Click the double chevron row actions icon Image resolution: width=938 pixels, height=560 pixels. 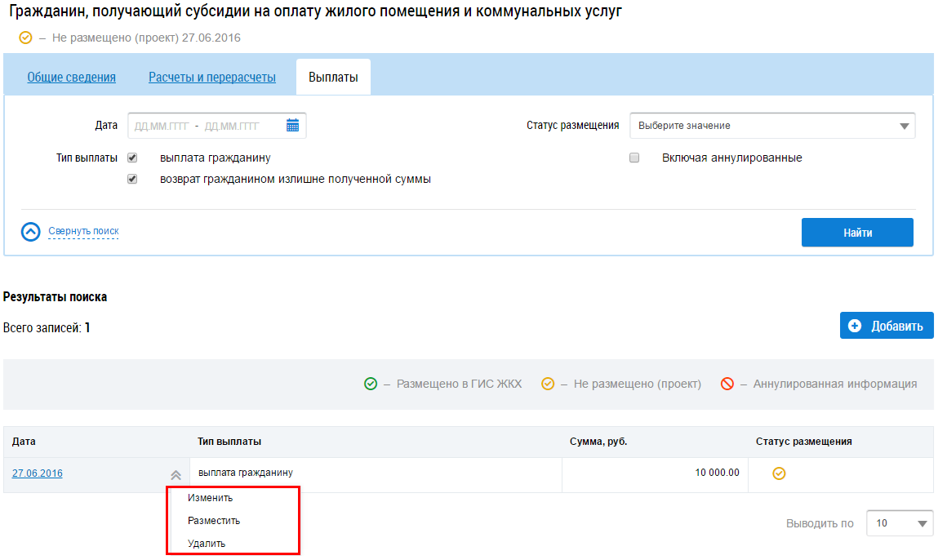pos(176,474)
